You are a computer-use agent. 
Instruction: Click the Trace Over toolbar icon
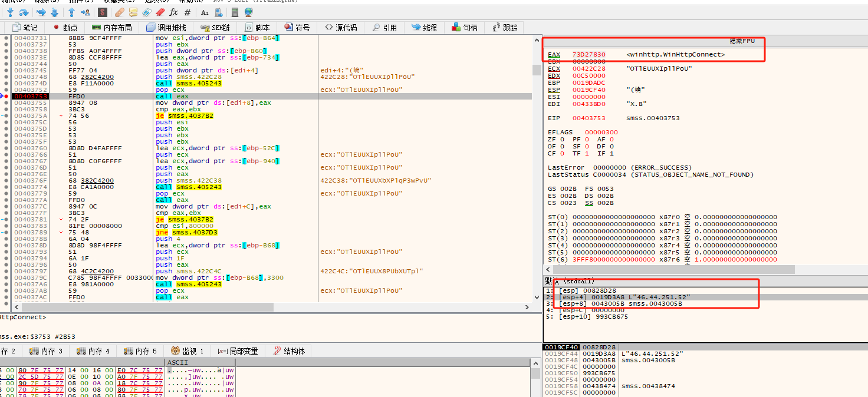(54, 12)
